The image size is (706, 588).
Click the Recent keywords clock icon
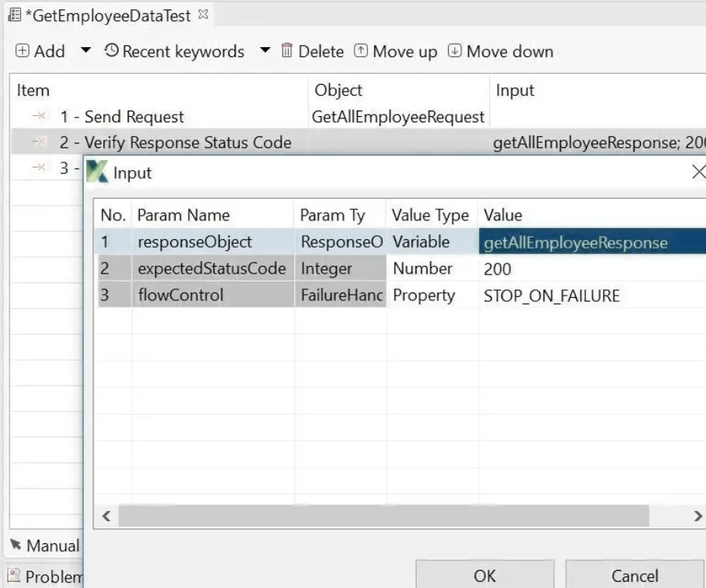(111, 51)
